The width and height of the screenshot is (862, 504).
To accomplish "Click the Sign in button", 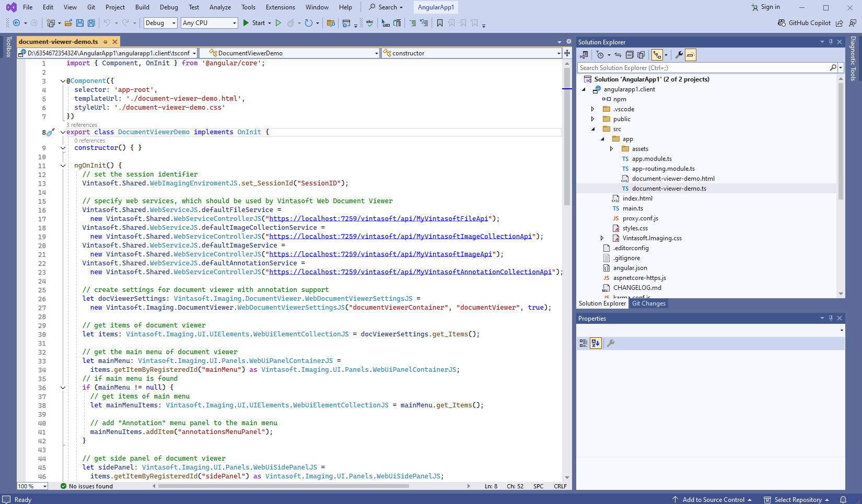I will click(x=765, y=7).
